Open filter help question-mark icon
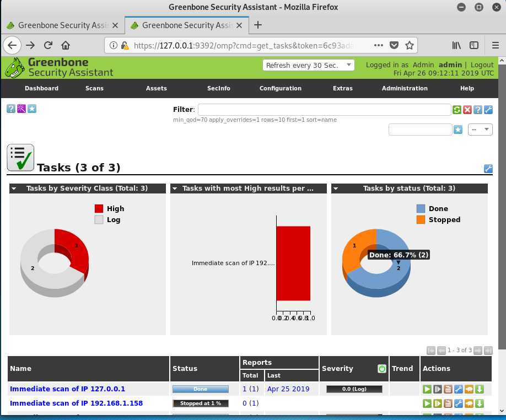 (477, 110)
